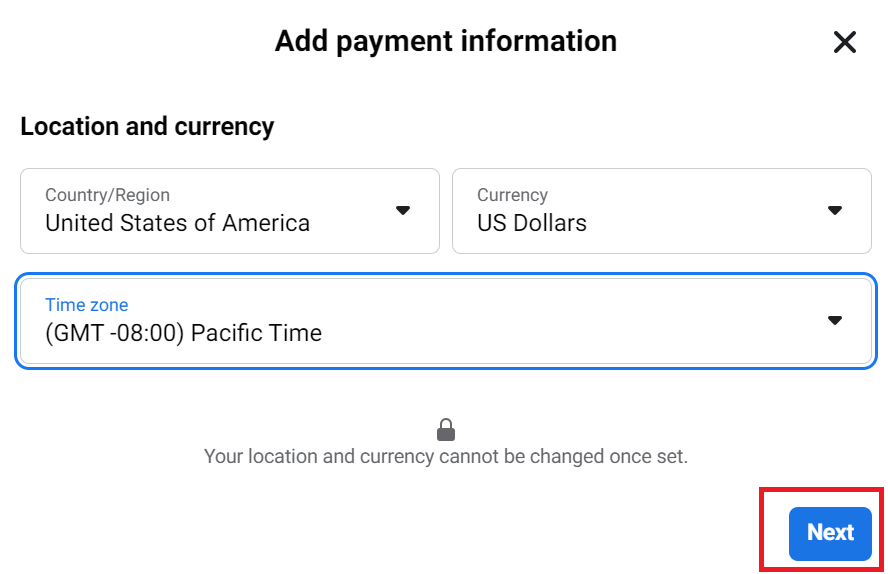Click the 'United States of America' value
Screen dimensions: 888x574
tap(177, 223)
